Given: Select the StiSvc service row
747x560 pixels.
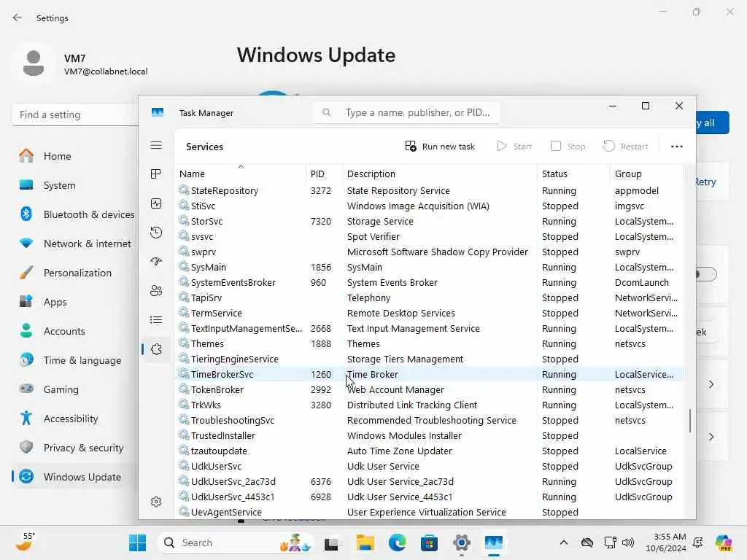Looking at the screenshot, I should click(429, 206).
